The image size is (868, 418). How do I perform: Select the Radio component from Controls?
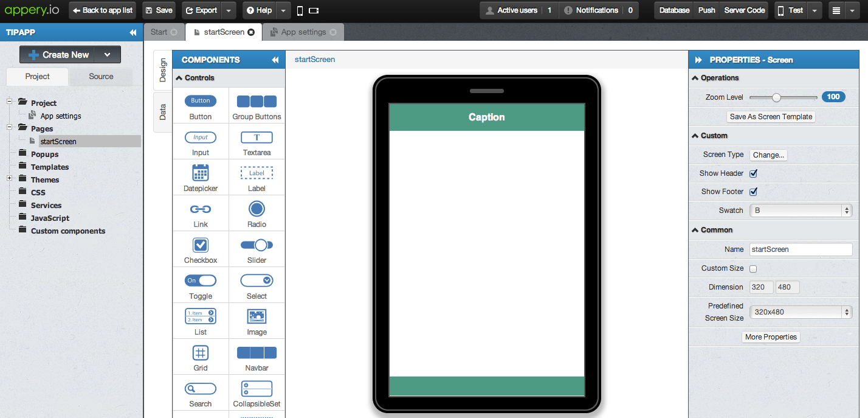tap(256, 213)
